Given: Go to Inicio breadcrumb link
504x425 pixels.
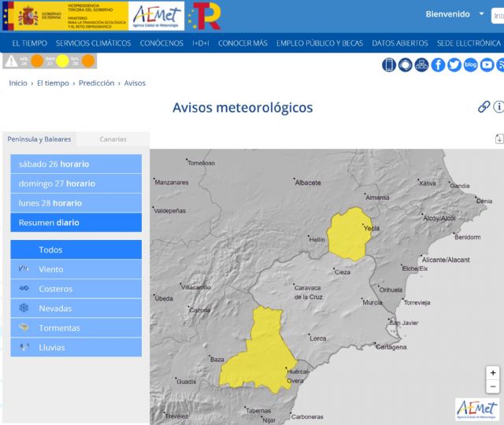Looking at the screenshot, I should pyautogui.click(x=18, y=83).
